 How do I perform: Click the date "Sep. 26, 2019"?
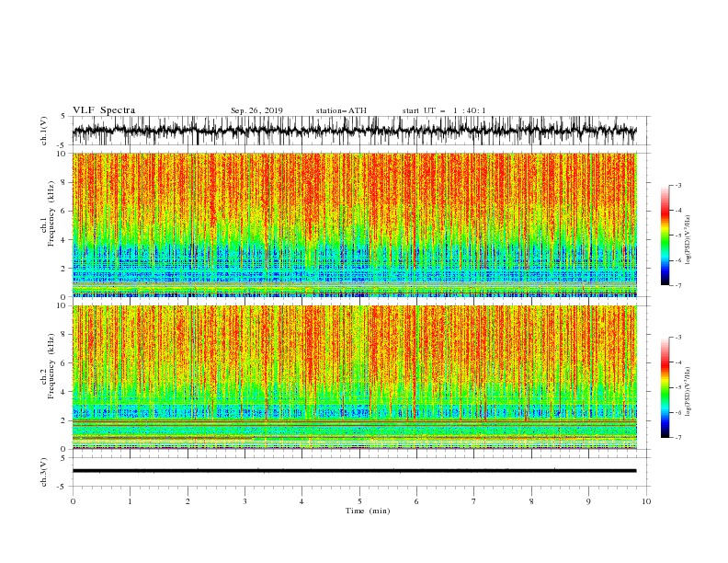point(256,110)
